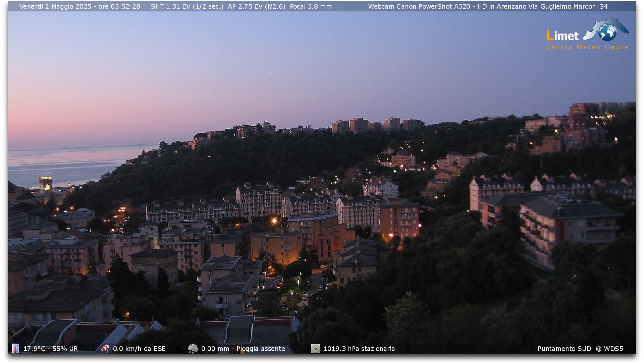644x362 pixels.
Task: Click the 1019.3 hPa stazionaria reading
Action: coord(359,349)
